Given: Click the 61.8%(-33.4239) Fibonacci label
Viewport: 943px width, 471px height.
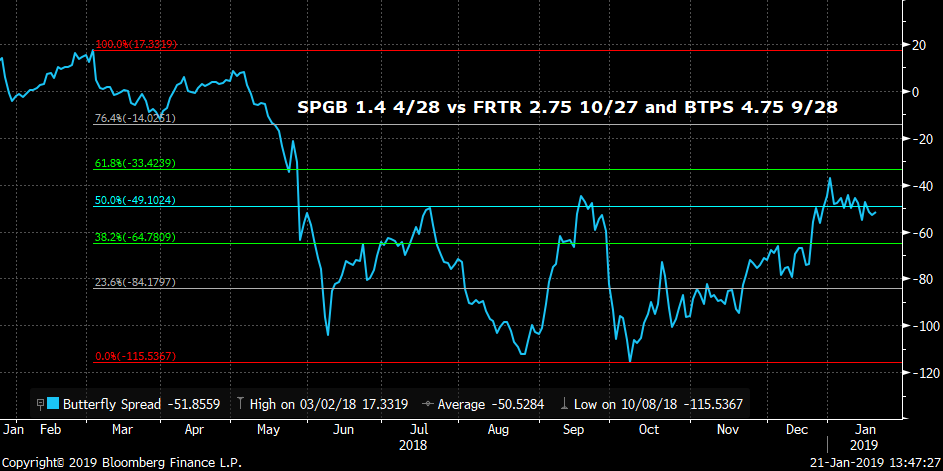Looking at the screenshot, I should (135, 163).
